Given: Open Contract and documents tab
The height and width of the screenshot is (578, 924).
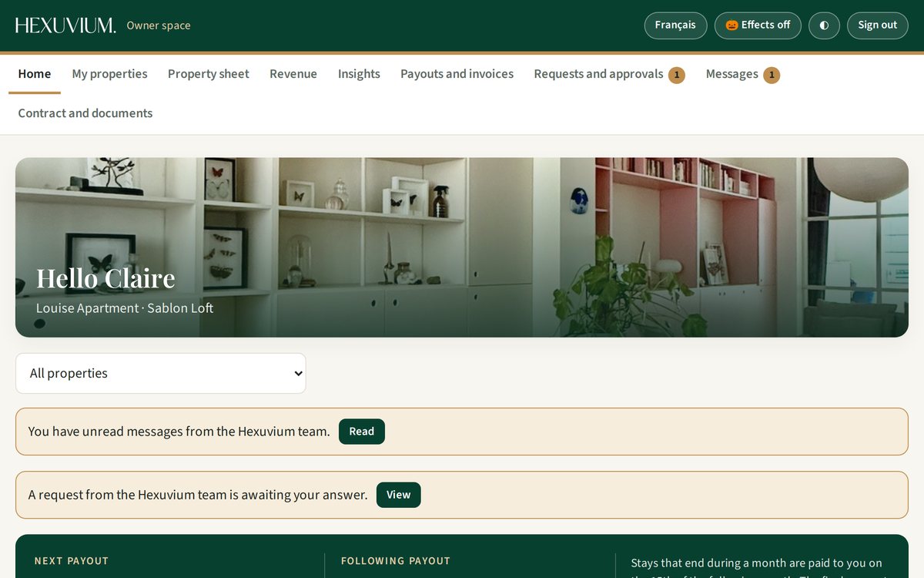Looking at the screenshot, I should [x=85, y=113].
